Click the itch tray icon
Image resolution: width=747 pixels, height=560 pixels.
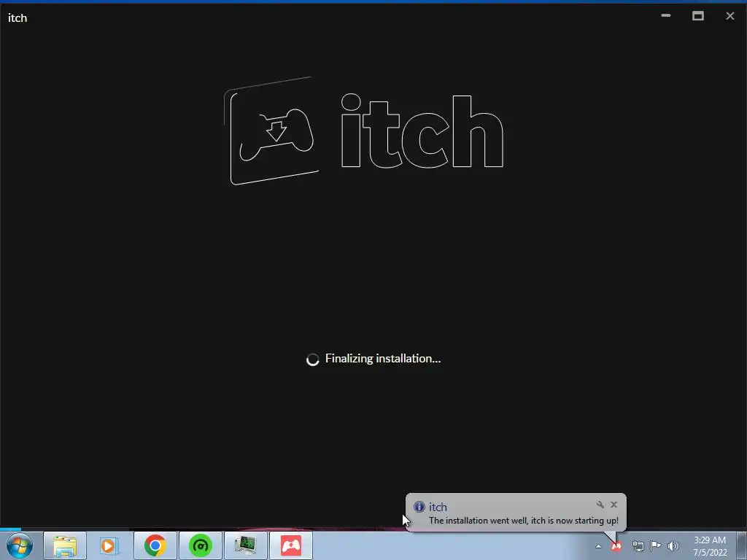(x=616, y=546)
